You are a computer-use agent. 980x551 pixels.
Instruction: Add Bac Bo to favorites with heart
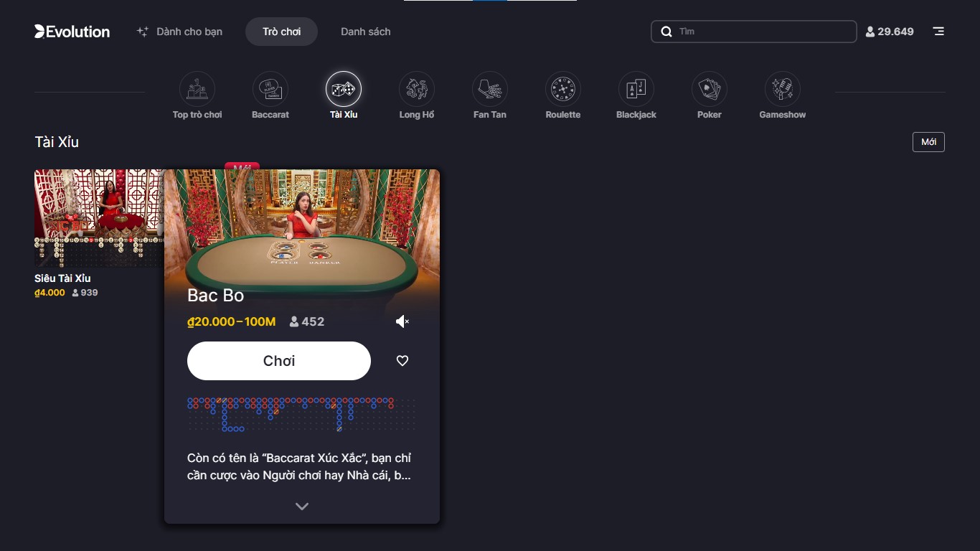402,361
